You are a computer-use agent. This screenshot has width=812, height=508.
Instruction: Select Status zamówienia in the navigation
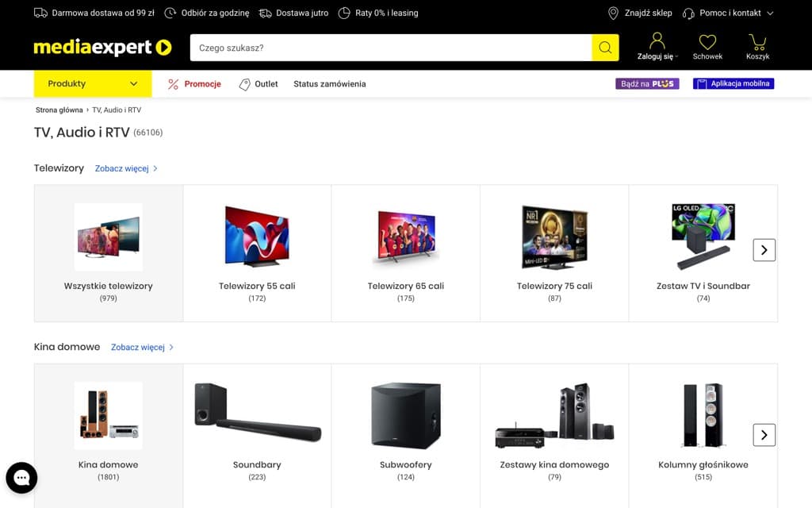click(330, 83)
